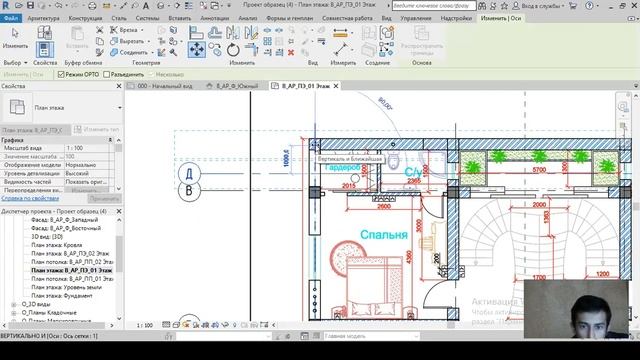Open the Архитектура ribbon tab
The image size is (640, 360).
click(x=43, y=18)
